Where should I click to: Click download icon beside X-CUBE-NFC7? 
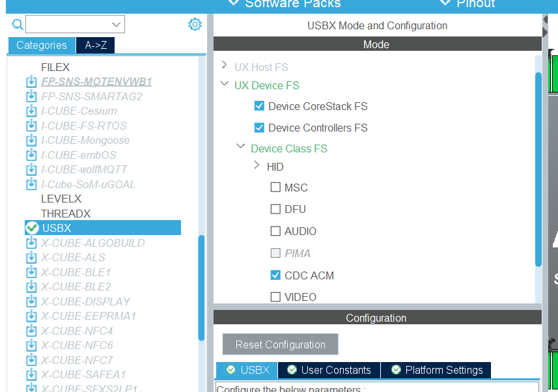pyautogui.click(x=31, y=360)
